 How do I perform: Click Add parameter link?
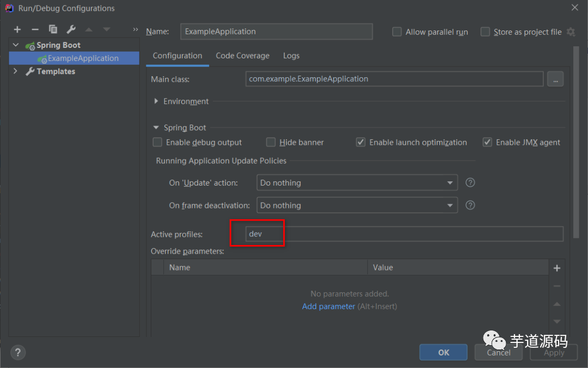tap(328, 306)
